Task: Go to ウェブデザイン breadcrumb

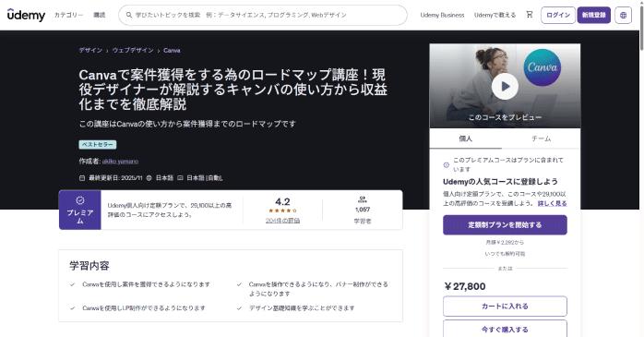Action: [x=133, y=50]
